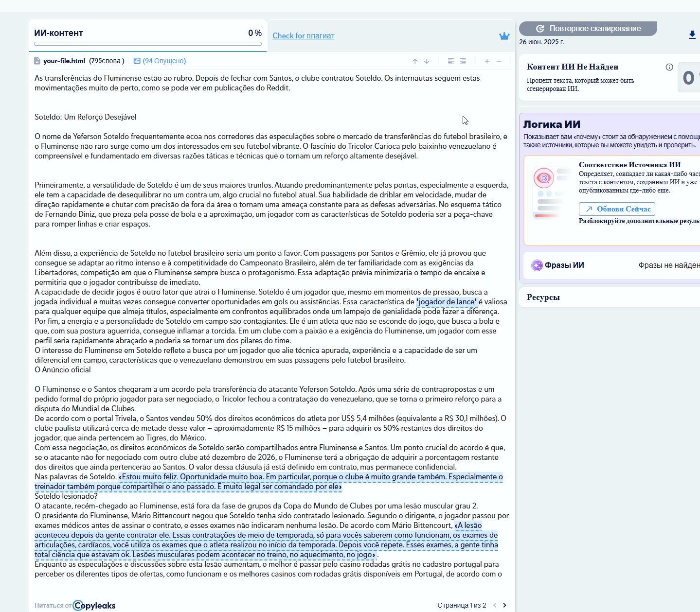Click the Соответствие Источника ИИ title
This screenshot has width=700, height=612.
point(630,165)
